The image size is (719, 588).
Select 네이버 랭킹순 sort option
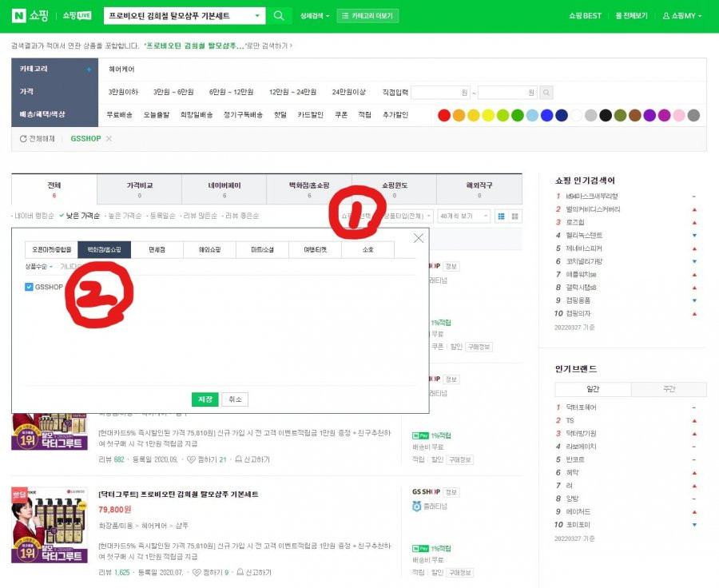pyautogui.click(x=33, y=216)
